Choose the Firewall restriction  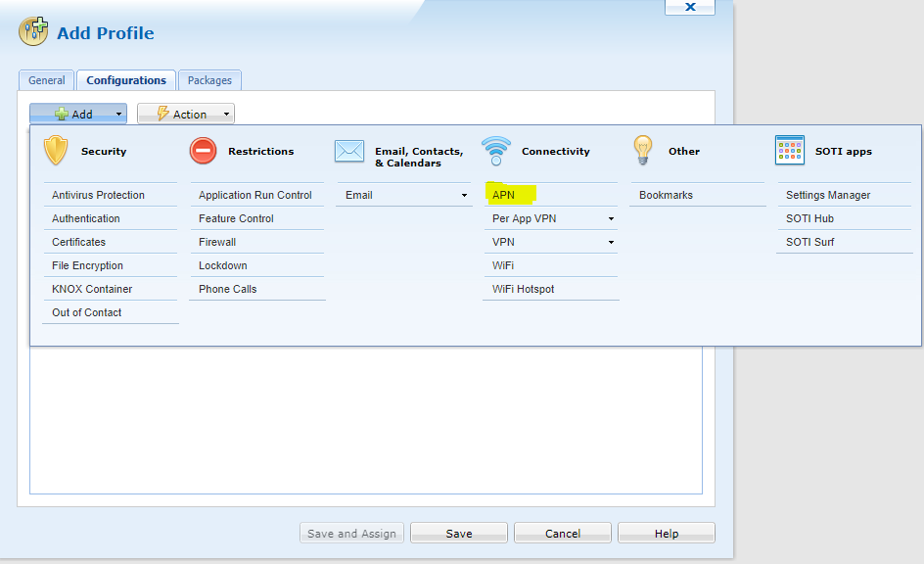[256, 242]
